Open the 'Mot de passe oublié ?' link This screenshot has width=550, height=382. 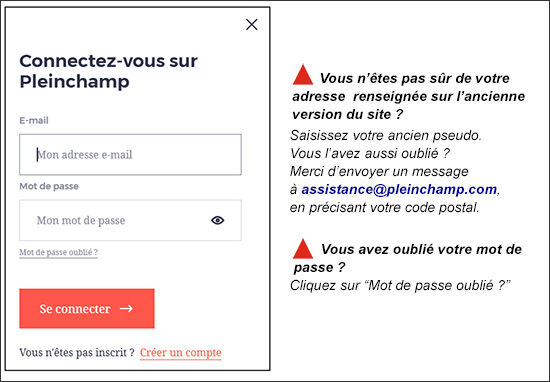59,252
